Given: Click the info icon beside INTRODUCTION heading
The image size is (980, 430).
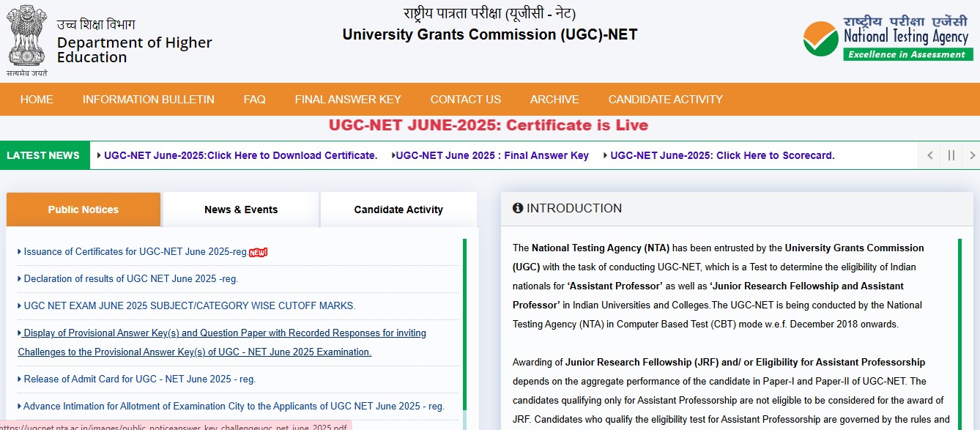Looking at the screenshot, I should (x=518, y=208).
